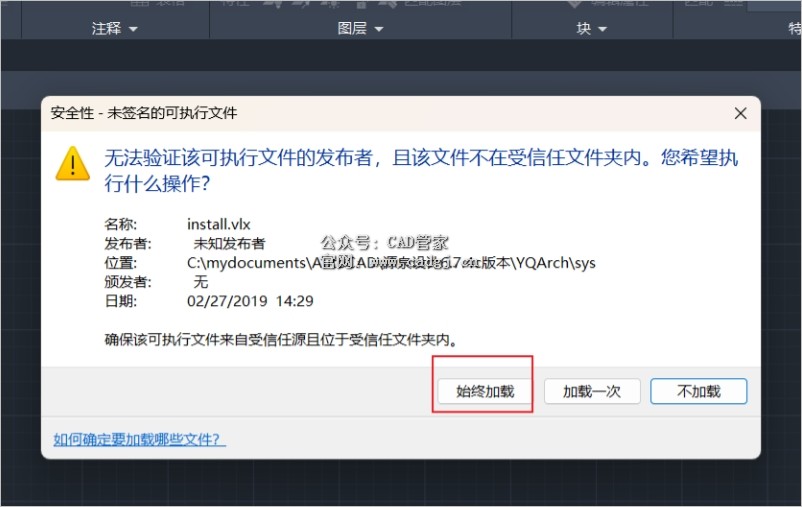Click the 加载一次 (Load Once) button

pyautogui.click(x=592, y=391)
